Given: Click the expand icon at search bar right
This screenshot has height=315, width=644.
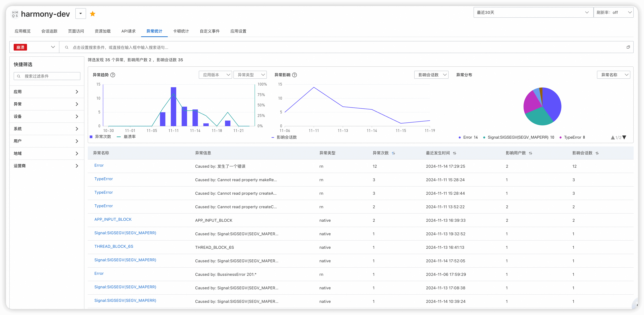Looking at the screenshot, I should pos(628,47).
